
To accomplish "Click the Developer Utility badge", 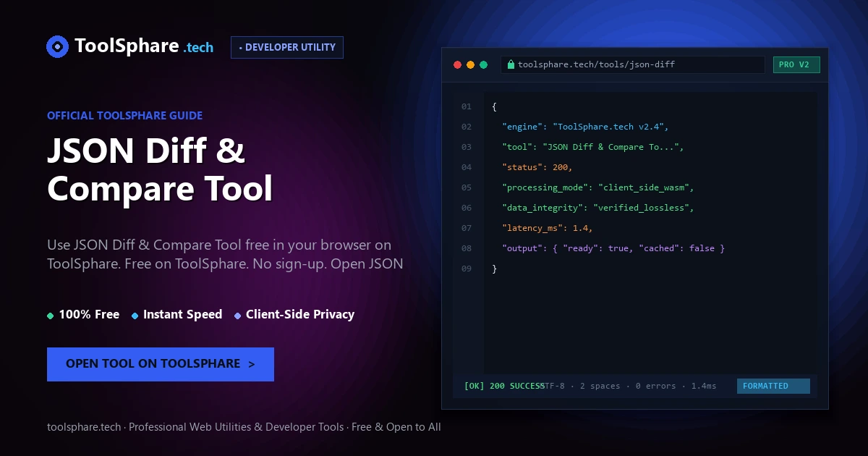I will (287, 47).
